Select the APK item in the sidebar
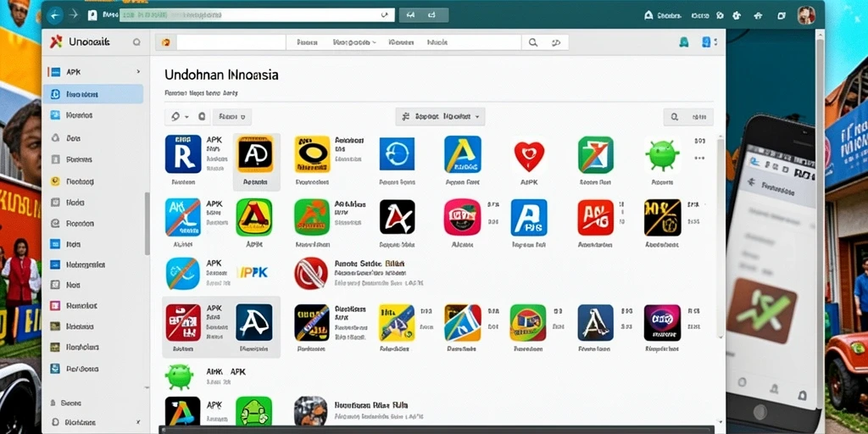The width and height of the screenshot is (868, 434). point(74,72)
